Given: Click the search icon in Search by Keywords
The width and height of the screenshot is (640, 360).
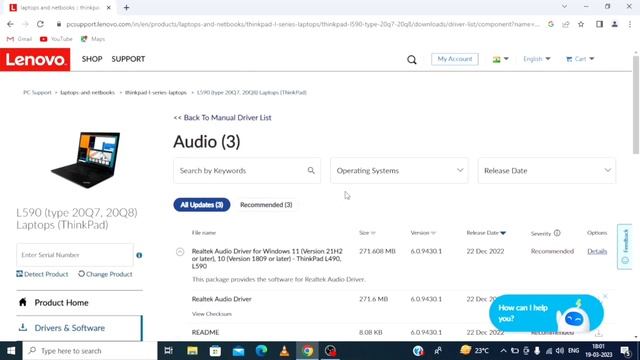Looking at the screenshot, I should [311, 170].
